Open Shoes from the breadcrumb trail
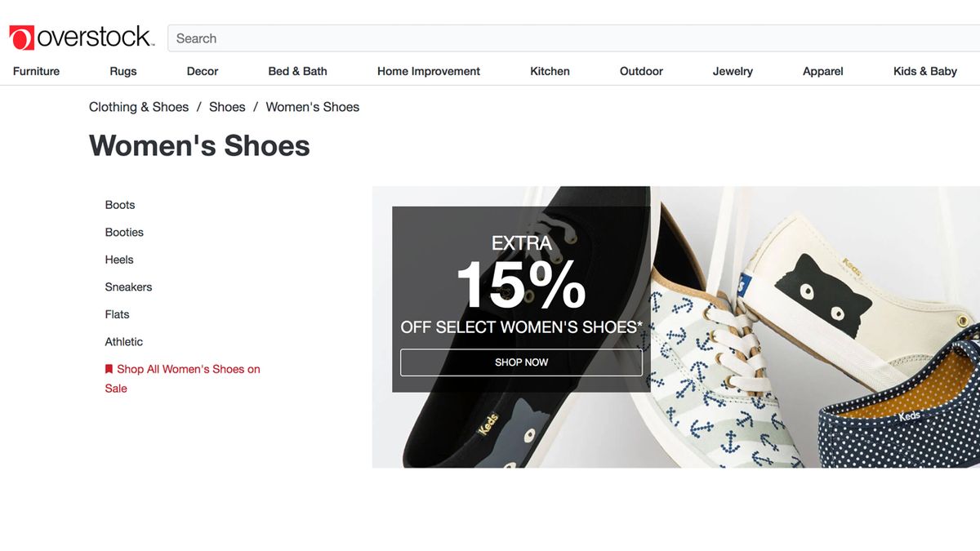The height and width of the screenshot is (551, 980). [x=226, y=106]
